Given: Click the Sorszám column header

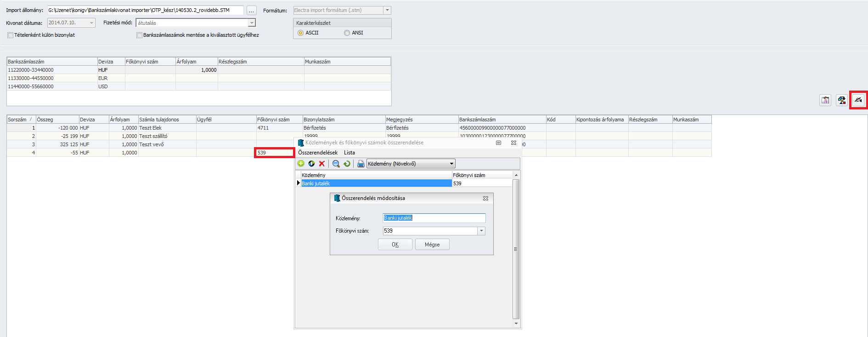Looking at the screenshot, I should click(x=21, y=120).
